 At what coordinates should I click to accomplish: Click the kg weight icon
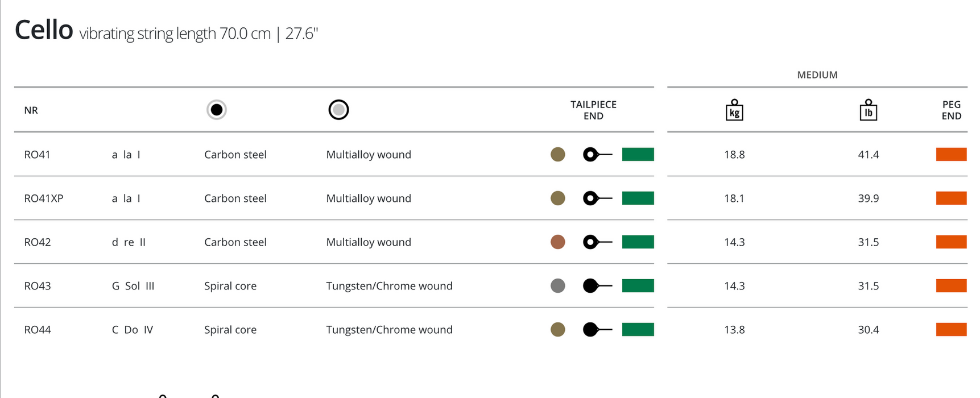tap(734, 110)
